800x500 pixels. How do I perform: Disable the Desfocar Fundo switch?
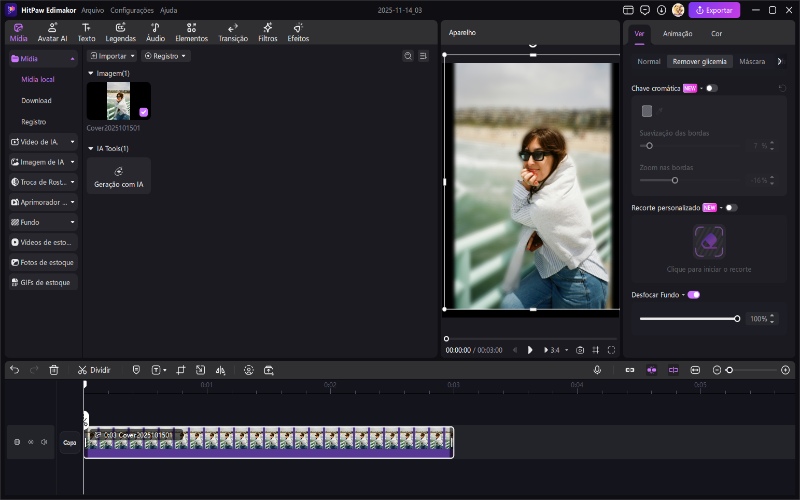tap(693, 295)
